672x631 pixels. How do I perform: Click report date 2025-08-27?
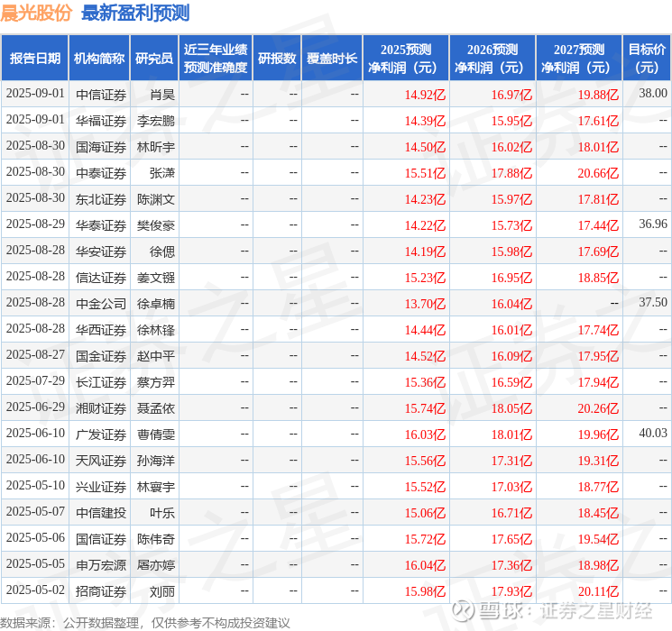35,354
